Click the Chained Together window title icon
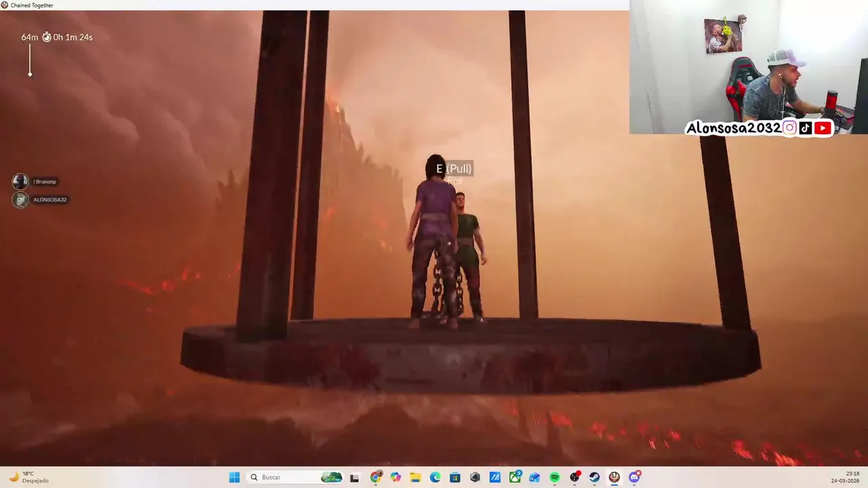Image resolution: width=868 pixels, height=488 pixels. pyautogui.click(x=5, y=5)
